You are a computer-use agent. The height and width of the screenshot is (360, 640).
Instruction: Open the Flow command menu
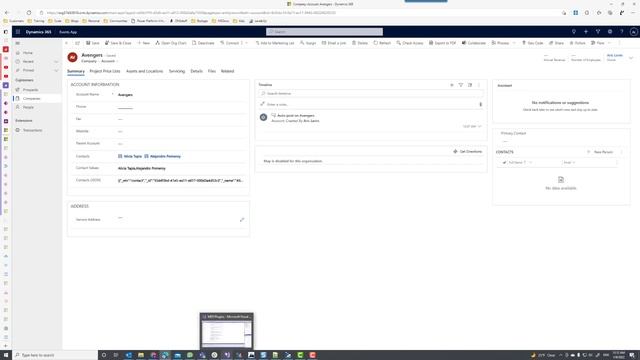[x=600, y=43]
